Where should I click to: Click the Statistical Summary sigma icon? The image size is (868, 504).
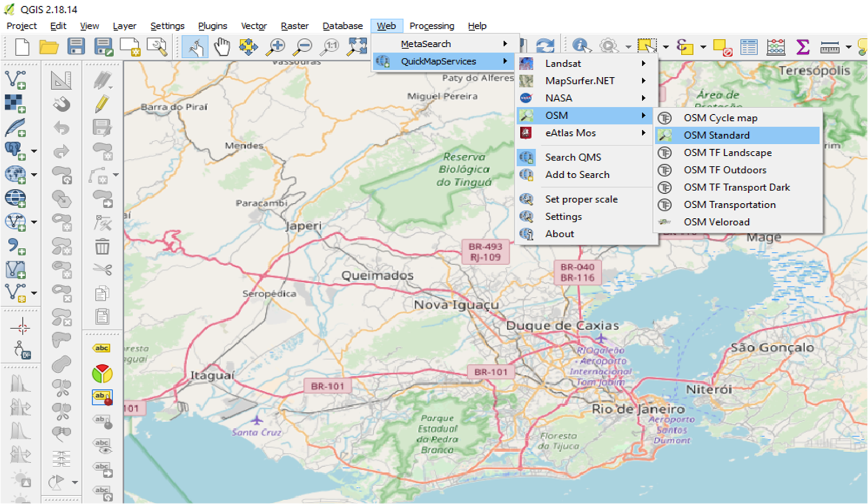(x=802, y=47)
